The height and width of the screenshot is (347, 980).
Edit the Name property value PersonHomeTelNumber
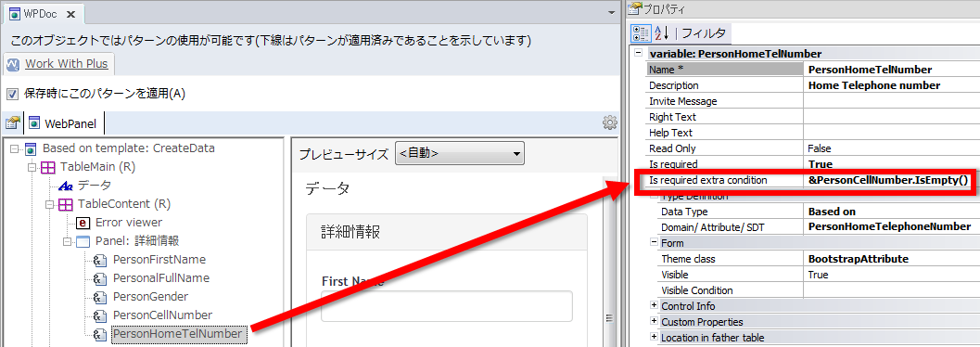click(892, 70)
